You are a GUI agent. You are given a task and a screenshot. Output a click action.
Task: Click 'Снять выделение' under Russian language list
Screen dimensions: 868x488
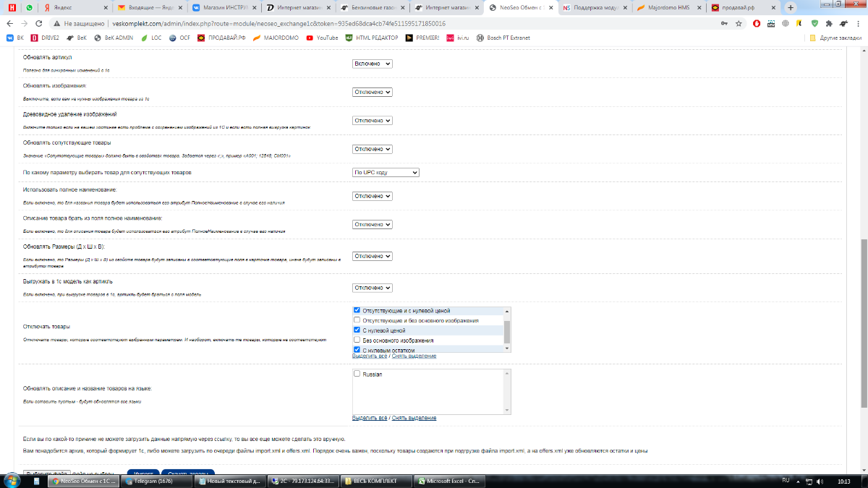[x=414, y=418]
